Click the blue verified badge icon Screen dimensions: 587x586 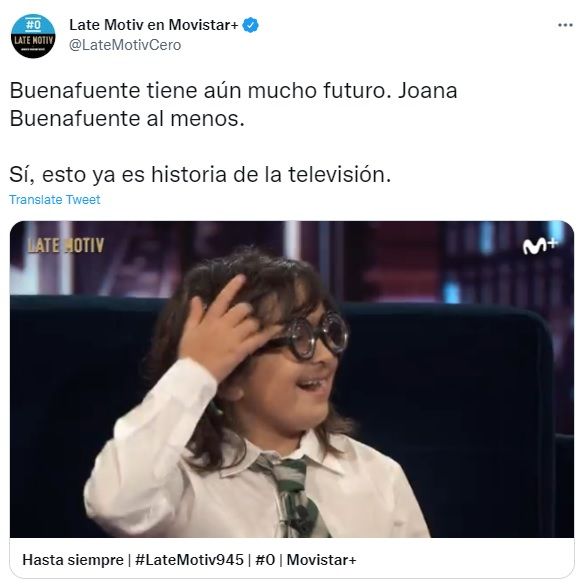[250, 25]
